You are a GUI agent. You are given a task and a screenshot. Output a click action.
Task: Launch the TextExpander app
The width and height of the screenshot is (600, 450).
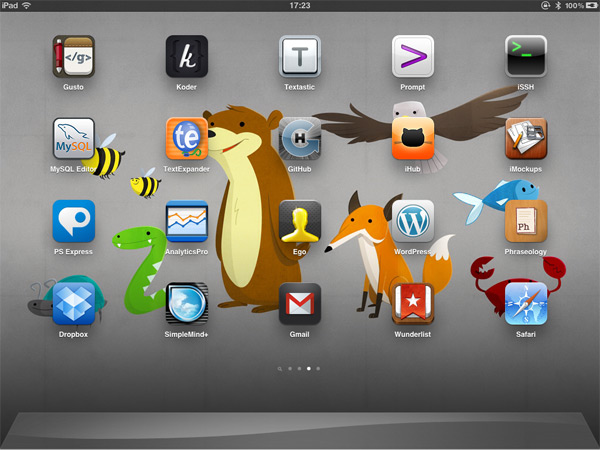coord(187,139)
